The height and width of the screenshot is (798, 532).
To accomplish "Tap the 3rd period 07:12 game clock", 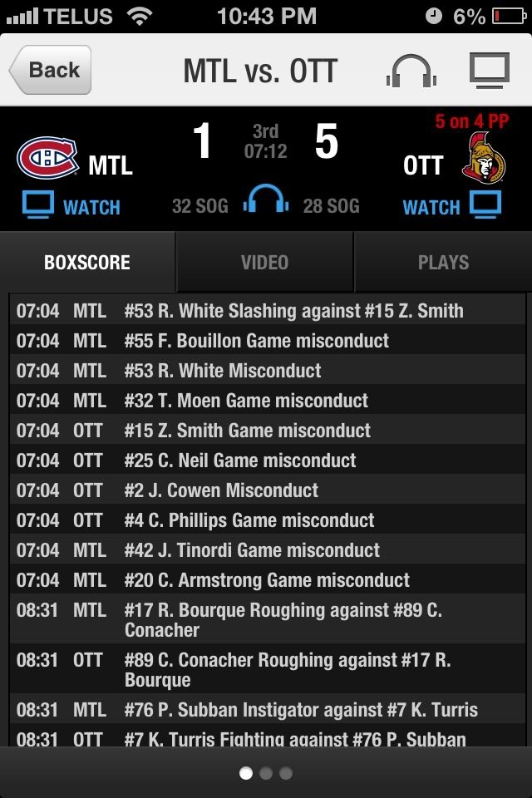I will (x=265, y=141).
